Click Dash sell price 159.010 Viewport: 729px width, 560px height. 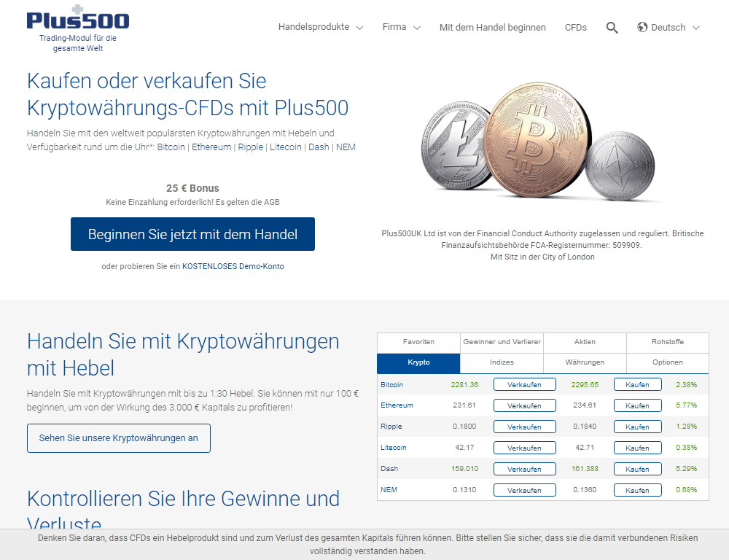pyautogui.click(x=464, y=469)
